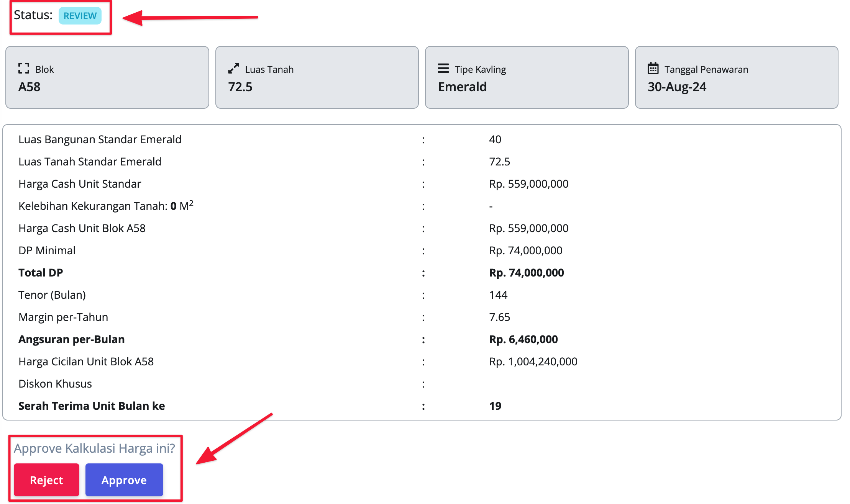Click the Tipe Kavling list icon
Image resolution: width=850 pixels, height=504 pixels.
coord(443,69)
